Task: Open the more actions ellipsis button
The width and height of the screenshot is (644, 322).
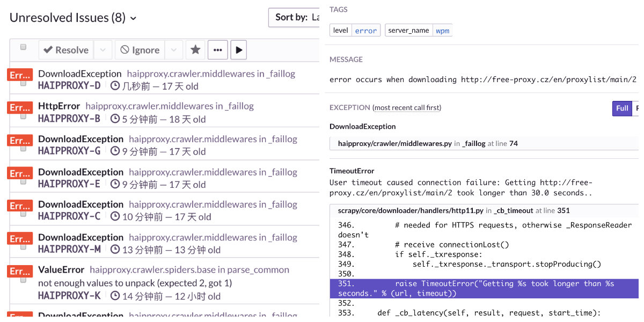Action: point(218,50)
